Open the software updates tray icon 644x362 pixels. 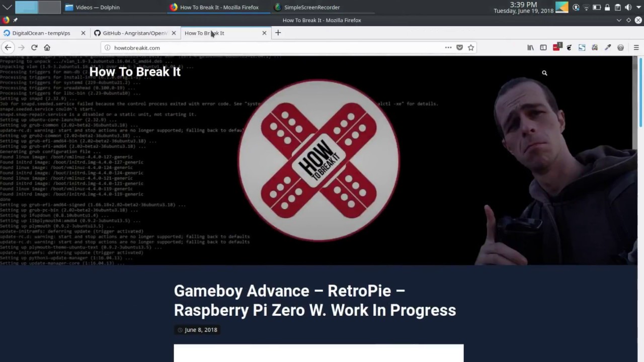[576, 8]
